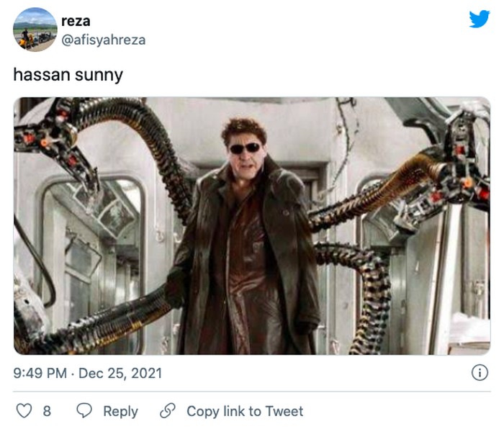The image size is (504, 429).
Task: Click the "reza" display name
Action: (x=76, y=21)
